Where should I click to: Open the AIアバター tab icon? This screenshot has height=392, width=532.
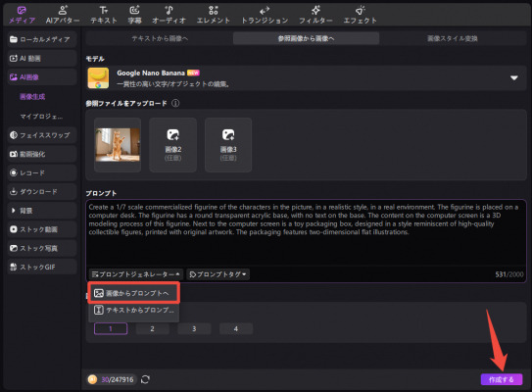(x=63, y=11)
